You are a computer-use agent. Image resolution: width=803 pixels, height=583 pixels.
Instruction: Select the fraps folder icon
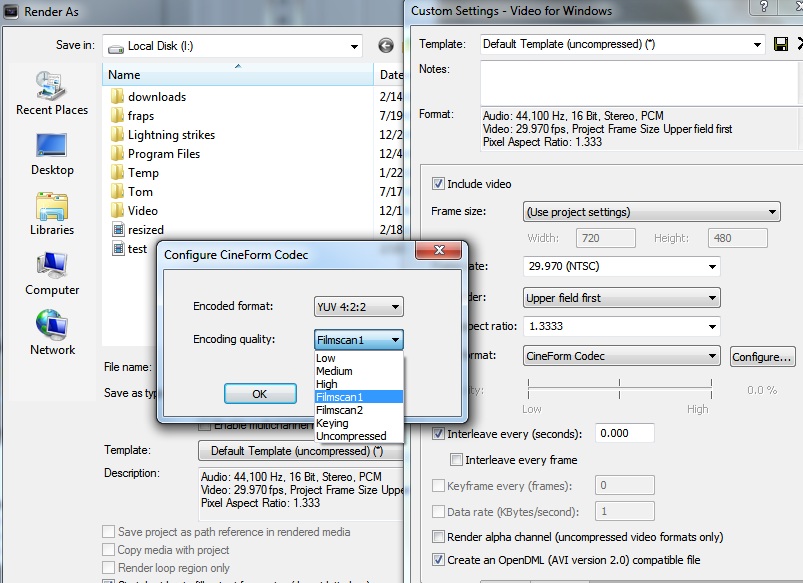pyautogui.click(x=118, y=115)
